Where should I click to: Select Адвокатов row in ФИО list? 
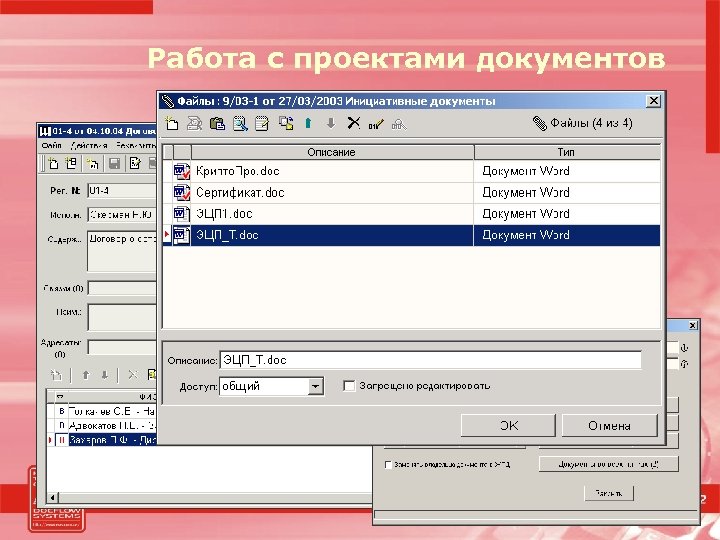pos(101,426)
